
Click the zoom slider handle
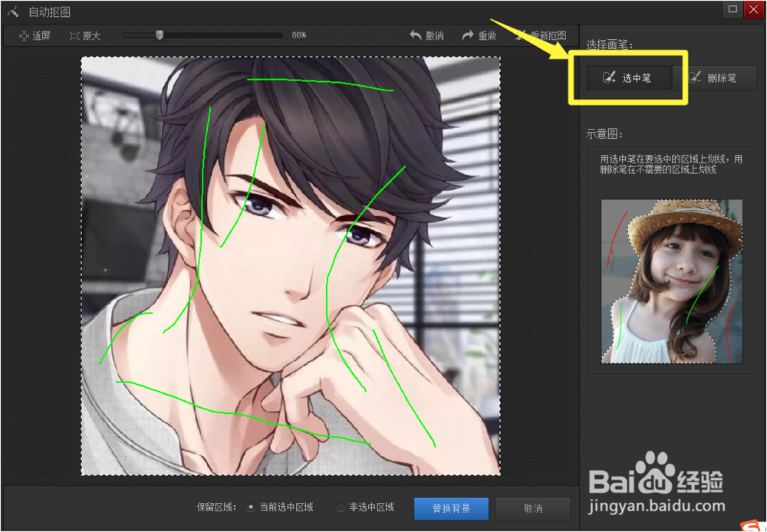[160, 35]
